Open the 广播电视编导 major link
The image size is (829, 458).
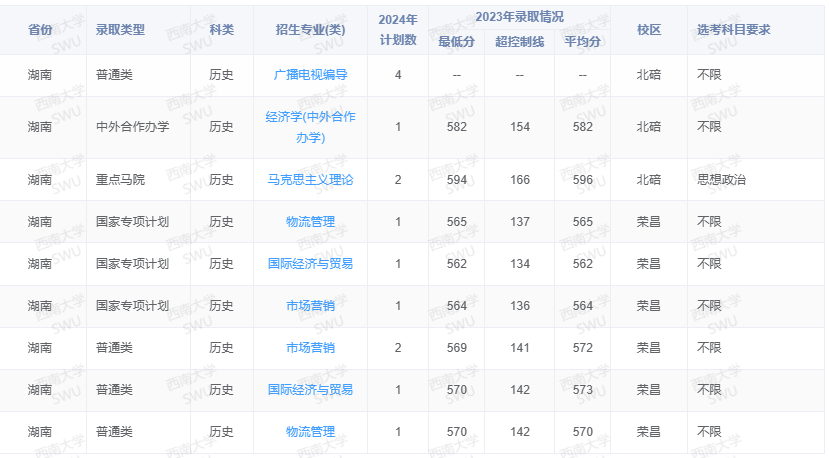(310, 75)
